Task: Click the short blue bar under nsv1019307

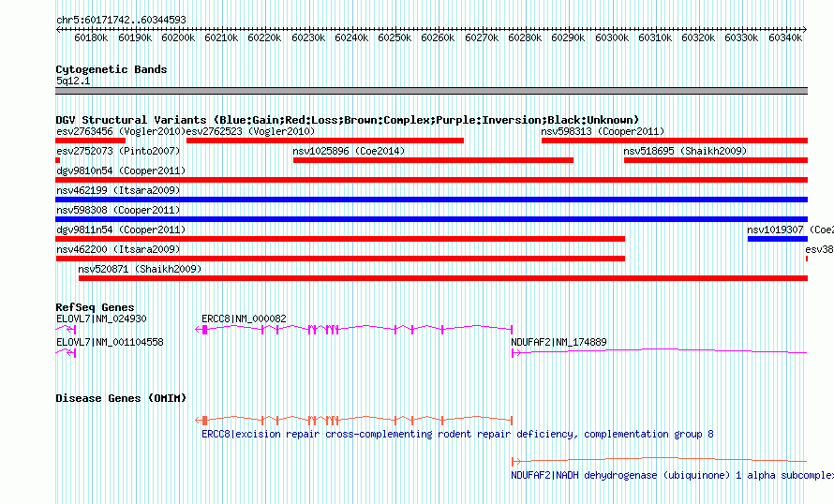Action: 778,239
